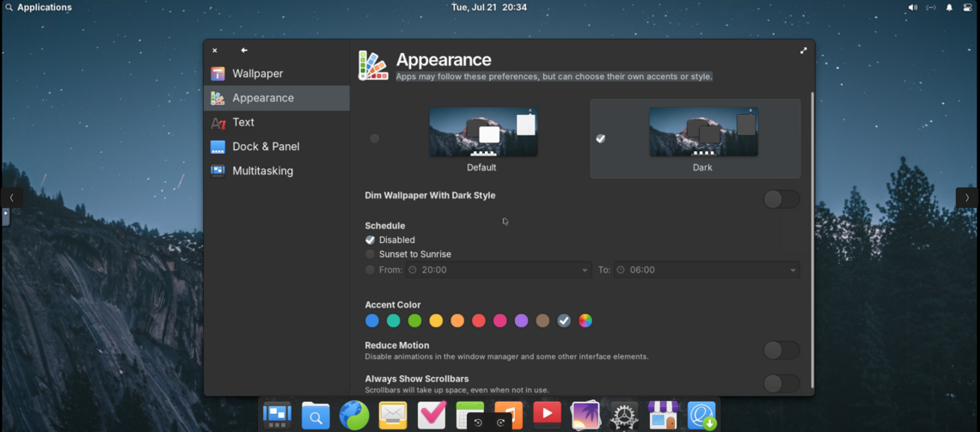Viewport: 980px width, 432px height.
Task: Choose the Dark style preview
Action: pyautogui.click(x=703, y=131)
